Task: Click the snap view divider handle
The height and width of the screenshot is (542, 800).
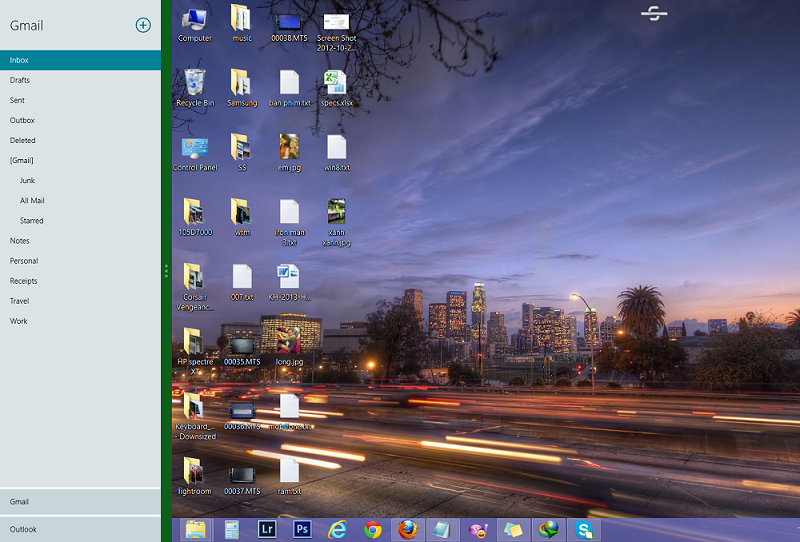Action: [x=166, y=271]
